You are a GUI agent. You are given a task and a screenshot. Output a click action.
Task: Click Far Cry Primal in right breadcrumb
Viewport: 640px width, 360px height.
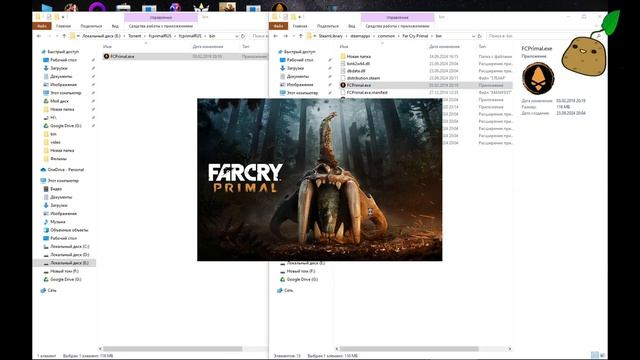pos(415,36)
